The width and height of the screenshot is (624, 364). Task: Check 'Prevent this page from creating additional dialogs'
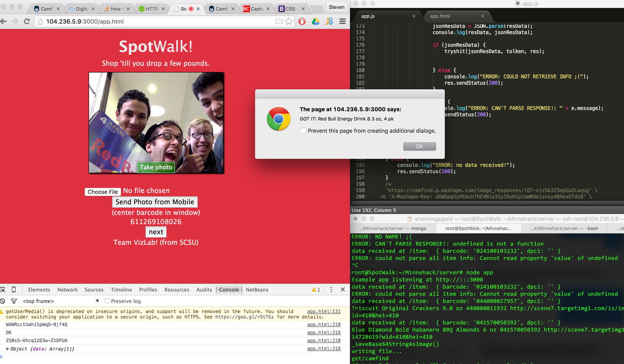[303, 131]
